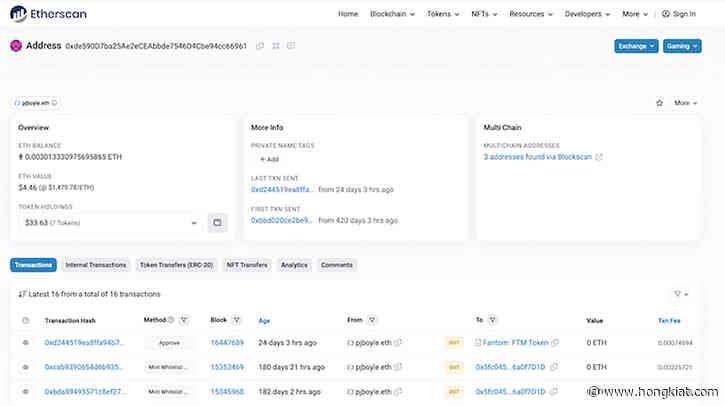Copy To address in block 15353469 row
Screen dimensions: 725x406
coord(553,367)
